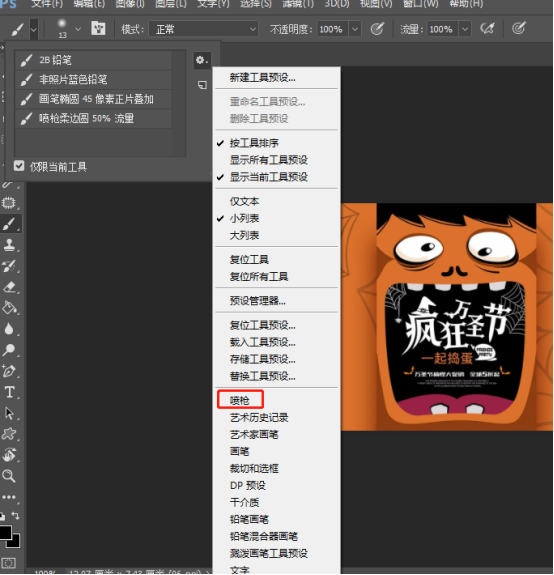The image size is (554, 575).
Task: Select the Eraser tool
Action: 10,287
